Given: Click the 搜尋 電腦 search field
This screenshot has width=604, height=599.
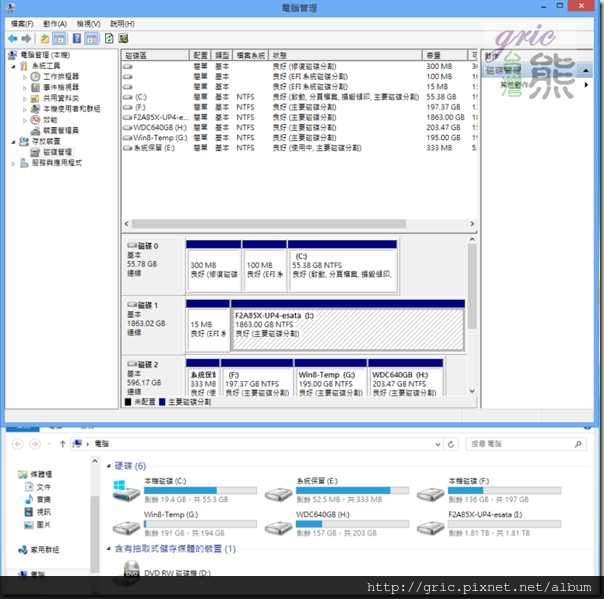Looking at the screenshot, I should click(x=526, y=444).
